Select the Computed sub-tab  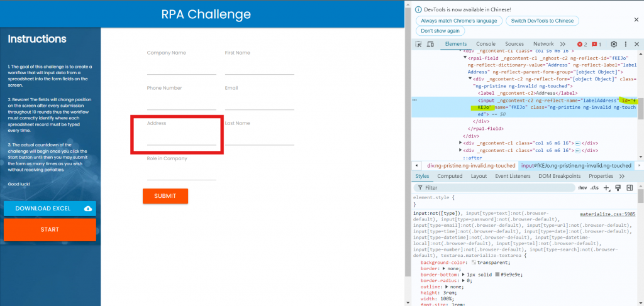pos(450,176)
